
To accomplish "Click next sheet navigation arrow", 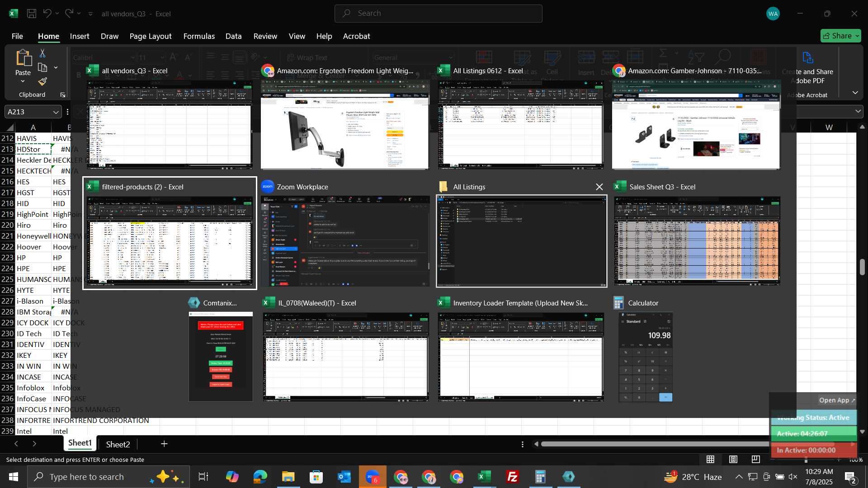I will point(34,444).
